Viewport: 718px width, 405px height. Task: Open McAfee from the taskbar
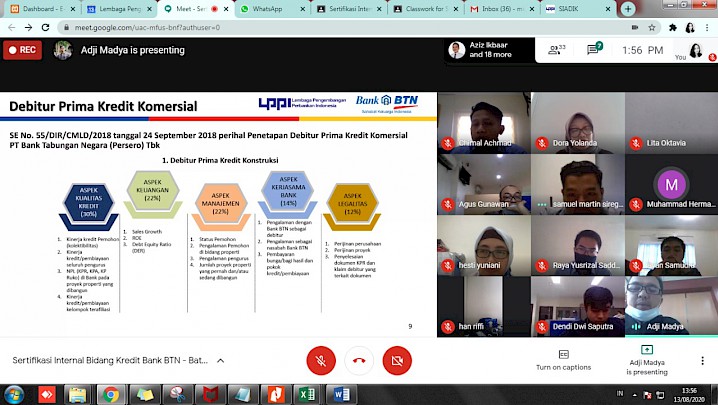(210, 394)
